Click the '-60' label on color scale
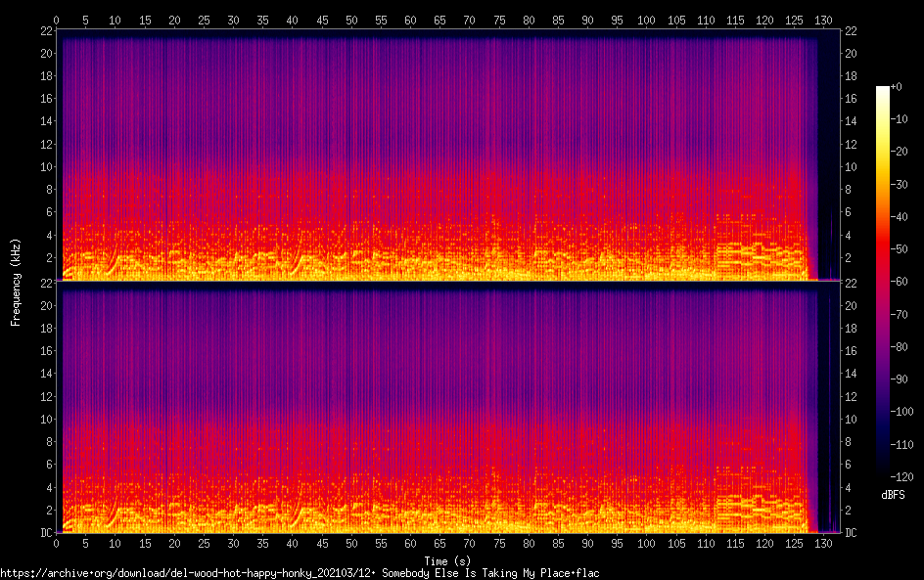This screenshot has height=580, width=924. pos(899,282)
